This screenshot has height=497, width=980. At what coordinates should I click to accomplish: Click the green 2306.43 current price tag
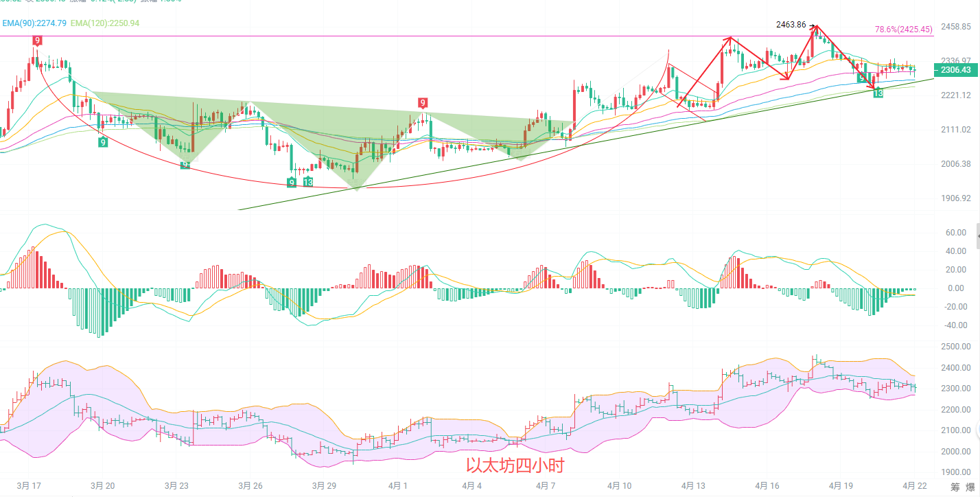(955, 70)
